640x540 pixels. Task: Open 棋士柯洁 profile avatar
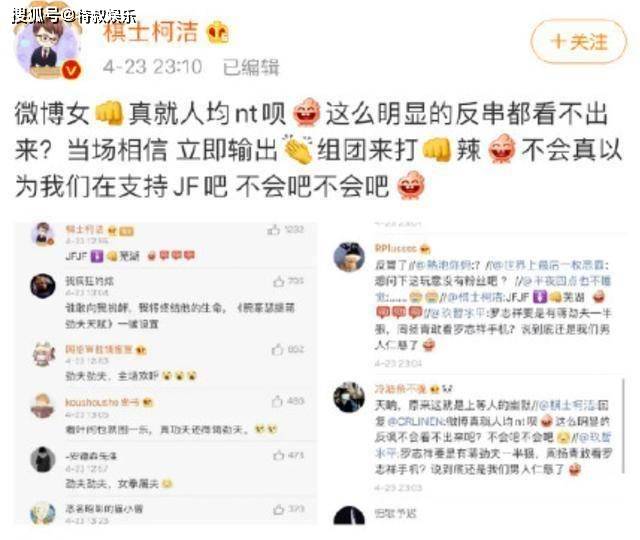coord(45,47)
